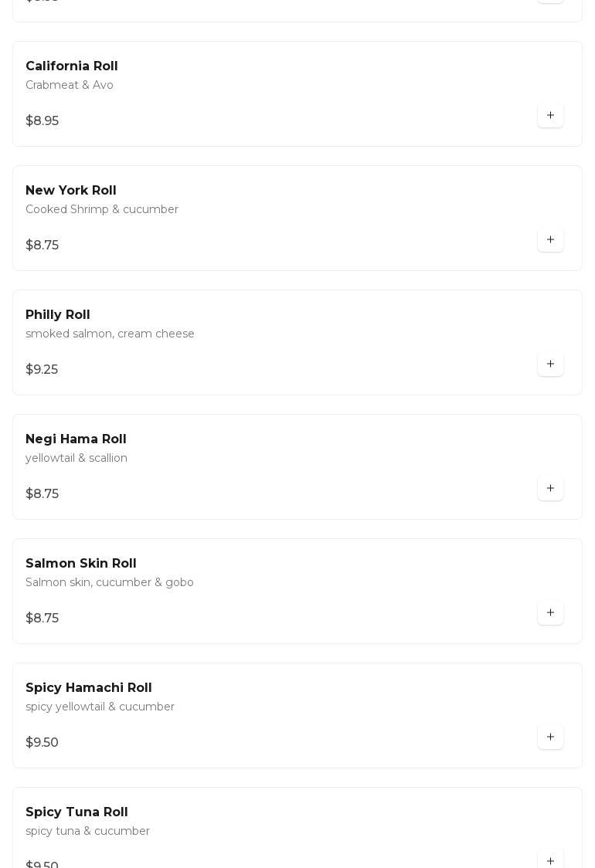Click the plus icon for Philly Roll
The width and height of the screenshot is (595, 868).
550,364
